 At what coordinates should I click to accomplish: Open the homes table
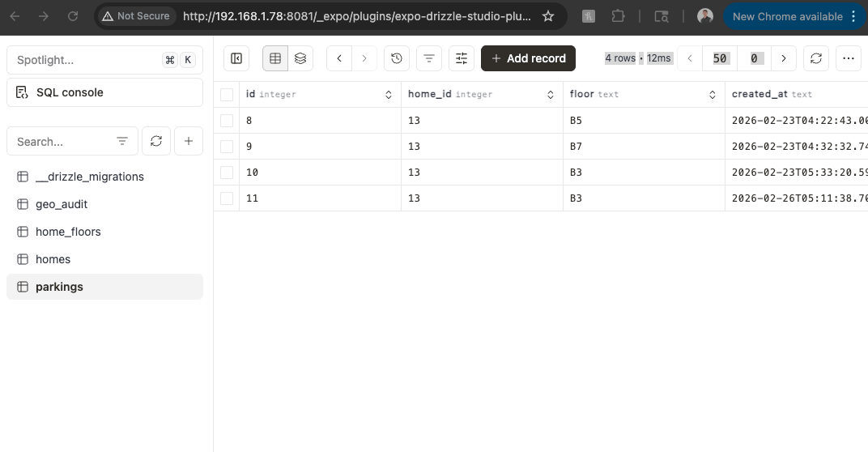coord(104,259)
